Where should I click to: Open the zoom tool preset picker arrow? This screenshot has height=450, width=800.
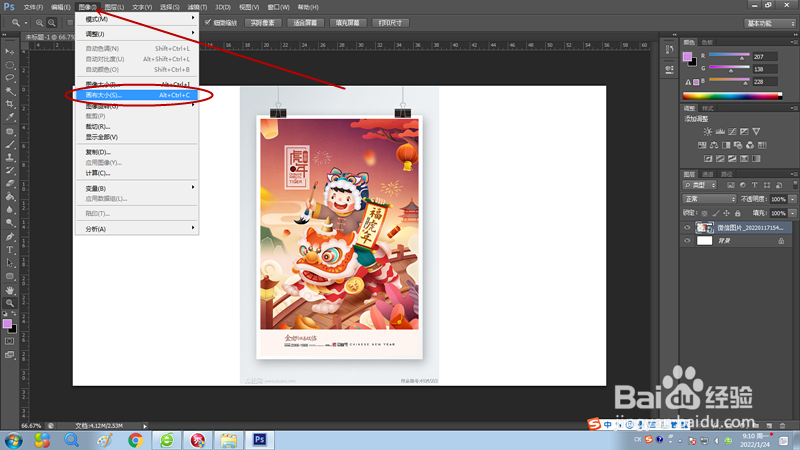pyautogui.click(x=26, y=23)
